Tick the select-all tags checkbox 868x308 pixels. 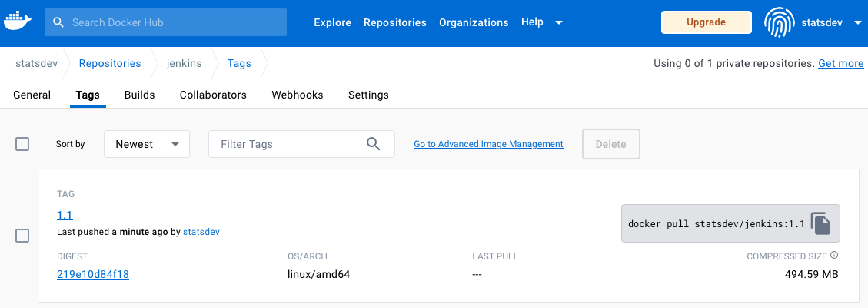[x=22, y=144]
